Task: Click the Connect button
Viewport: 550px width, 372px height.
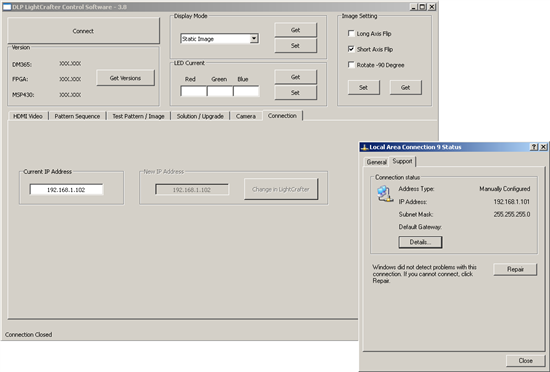Action: (x=83, y=31)
